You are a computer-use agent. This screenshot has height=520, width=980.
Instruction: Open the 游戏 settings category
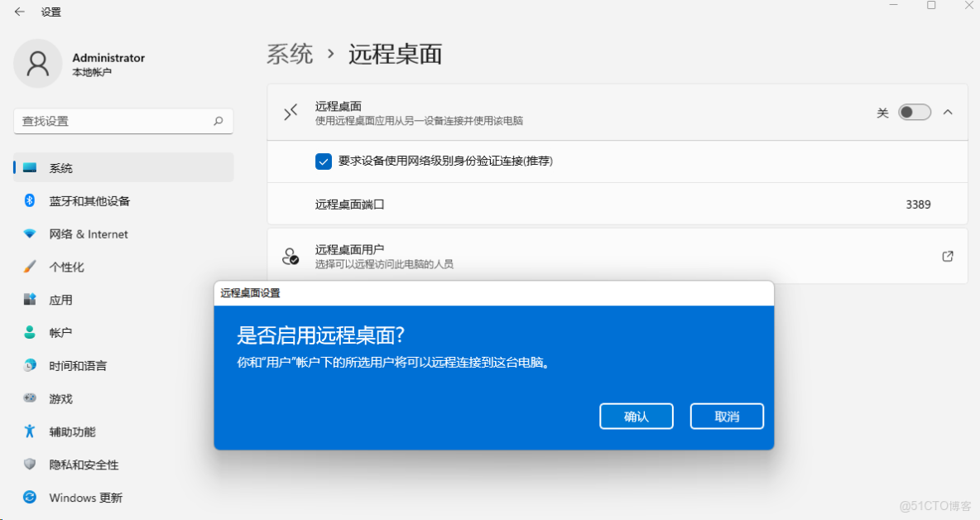pos(60,398)
